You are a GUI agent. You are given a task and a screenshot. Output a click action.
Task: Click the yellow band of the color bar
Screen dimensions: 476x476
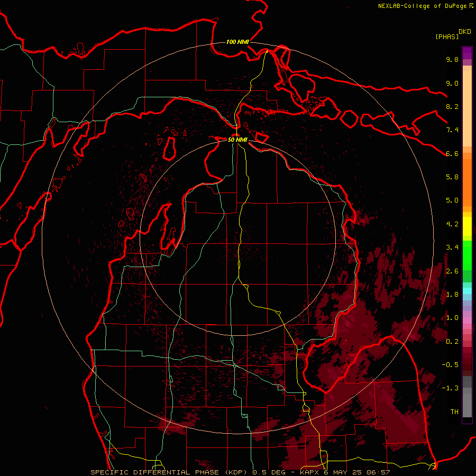(467, 226)
